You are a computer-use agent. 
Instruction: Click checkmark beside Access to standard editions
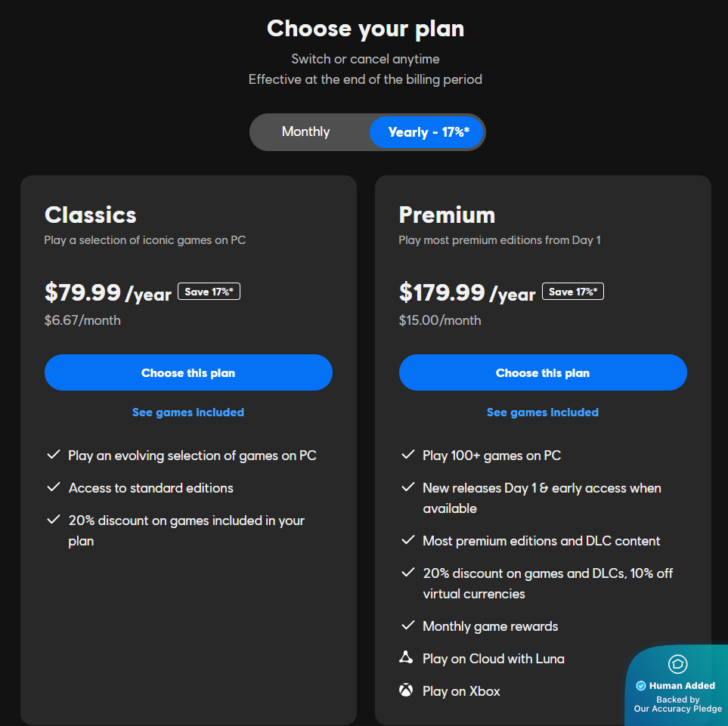(54, 487)
